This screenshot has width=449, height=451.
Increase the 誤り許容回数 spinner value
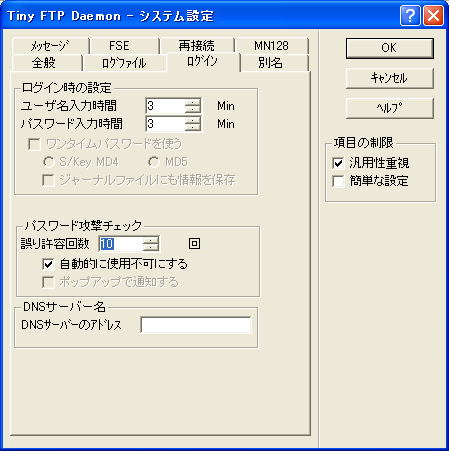pyautogui.click(x=151, y=240)
